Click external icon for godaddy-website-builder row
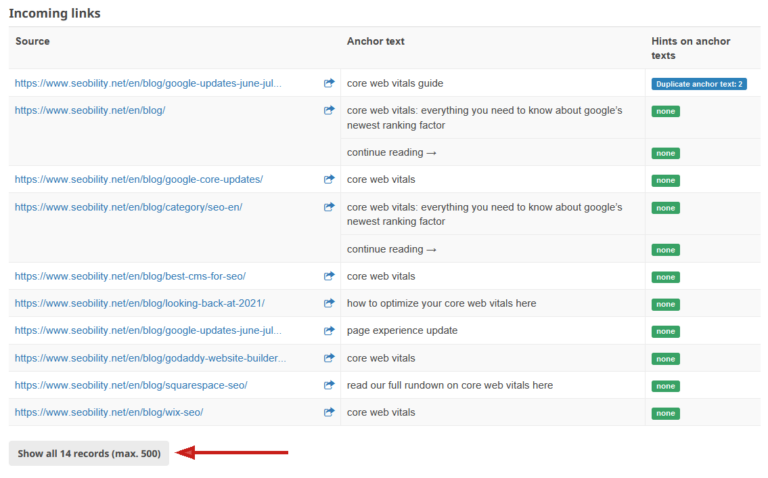 [x=328, y=358]
